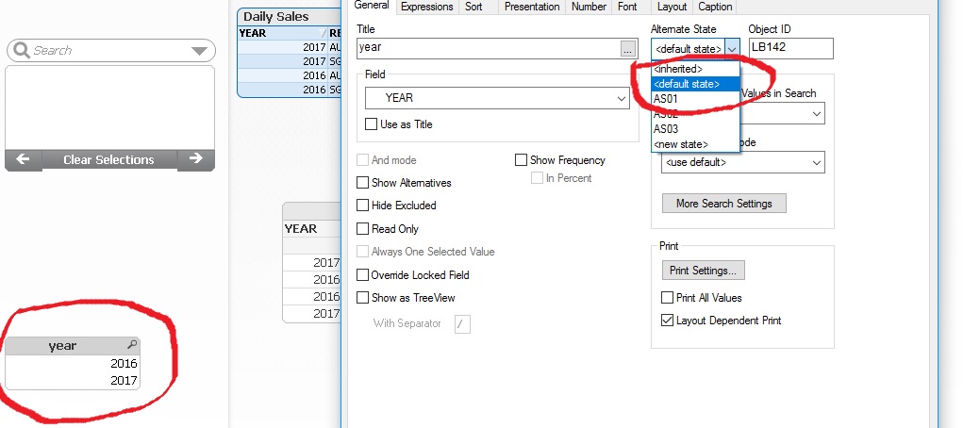The height and width of the screenshot is (428, 980).
Task: Click the year list box caption
Action: pyautogui.click(x=62, y=346)
